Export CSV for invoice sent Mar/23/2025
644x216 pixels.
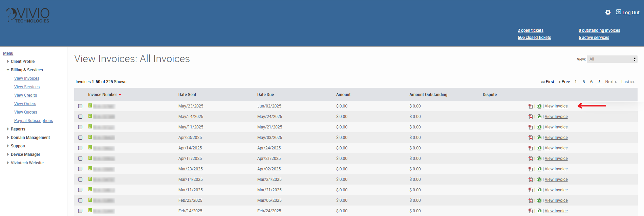click(539, 169)
